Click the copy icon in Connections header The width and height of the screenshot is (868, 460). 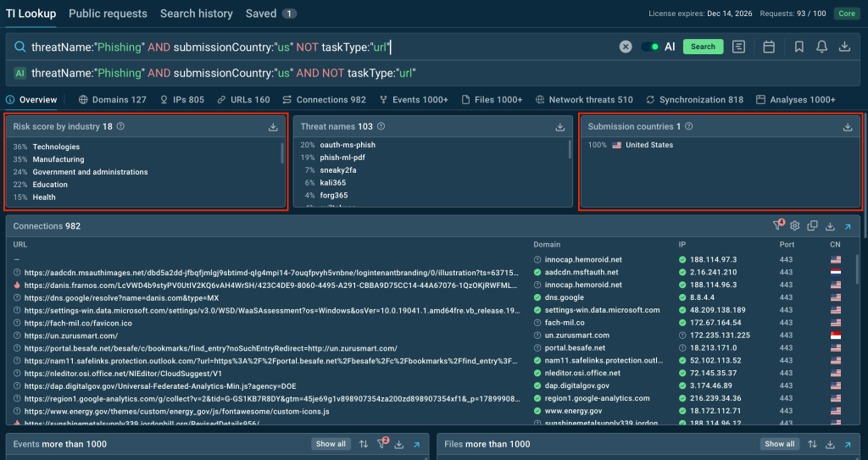(x=812, y=226)
